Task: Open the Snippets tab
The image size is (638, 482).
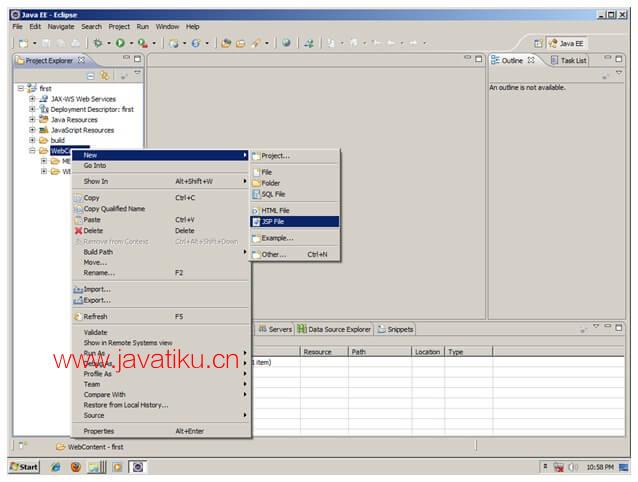Action: click(x=395, y=329)
